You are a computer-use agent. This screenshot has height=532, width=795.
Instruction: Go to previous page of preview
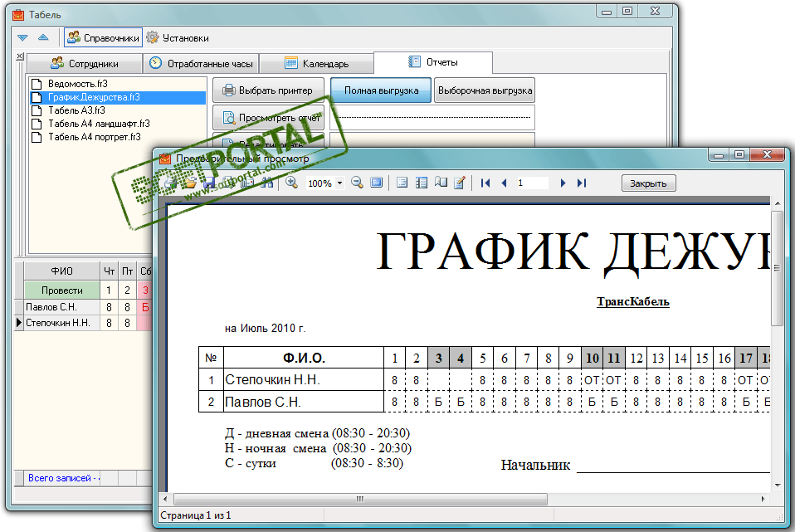[504, 183]
